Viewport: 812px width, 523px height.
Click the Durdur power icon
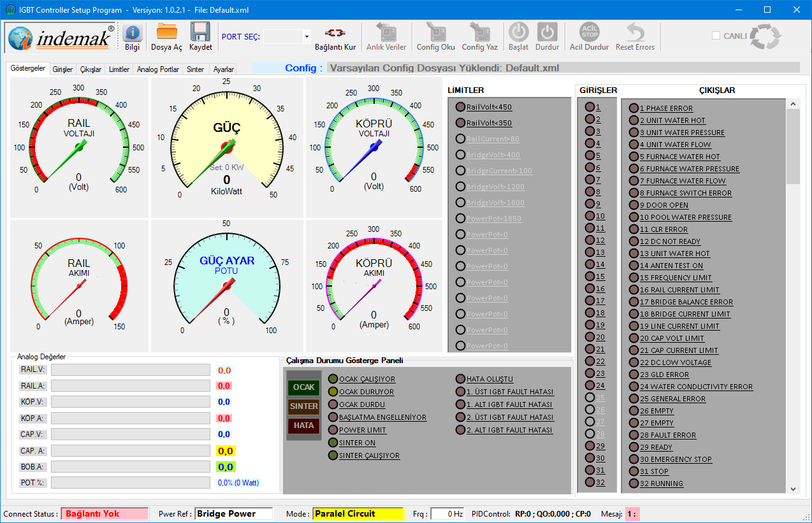[x=547, y=32]
